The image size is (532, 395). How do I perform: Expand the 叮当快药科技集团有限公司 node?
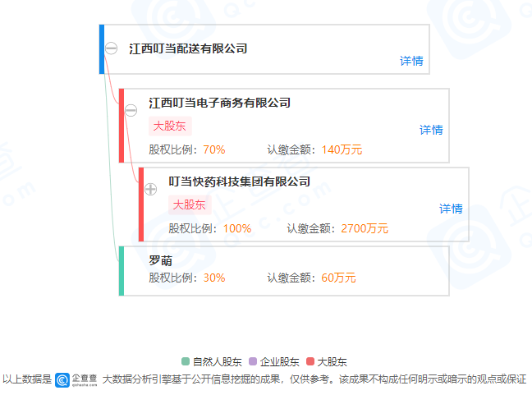(x=150, y=189)
